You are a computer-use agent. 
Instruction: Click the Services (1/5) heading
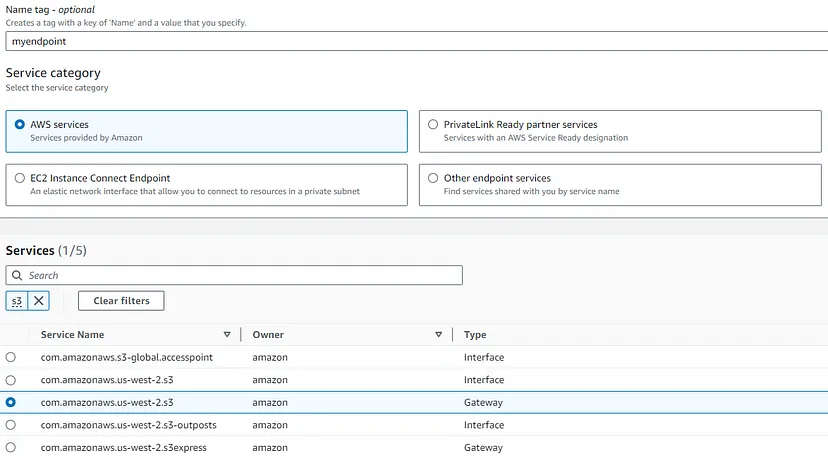tap(46, 250)
